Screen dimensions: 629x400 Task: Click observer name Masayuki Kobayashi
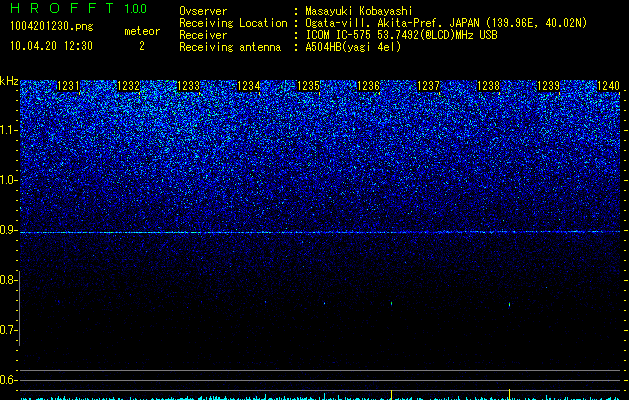(359, 11)
